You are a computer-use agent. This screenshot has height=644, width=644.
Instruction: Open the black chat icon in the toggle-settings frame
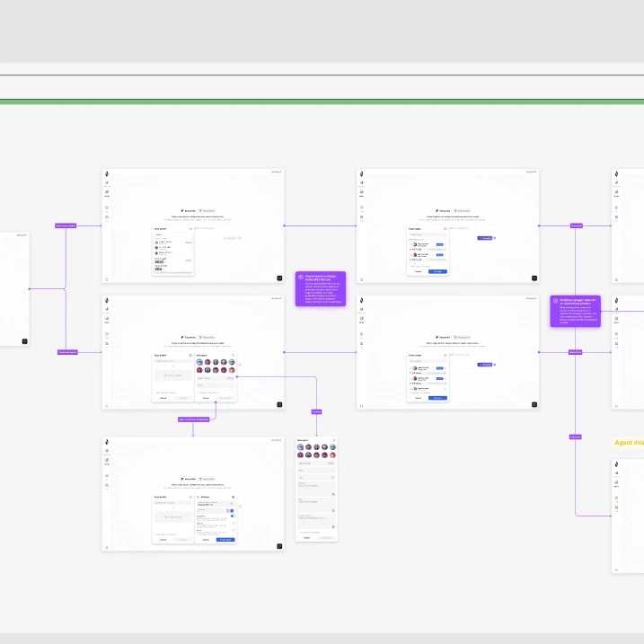[x=279, y=546]
